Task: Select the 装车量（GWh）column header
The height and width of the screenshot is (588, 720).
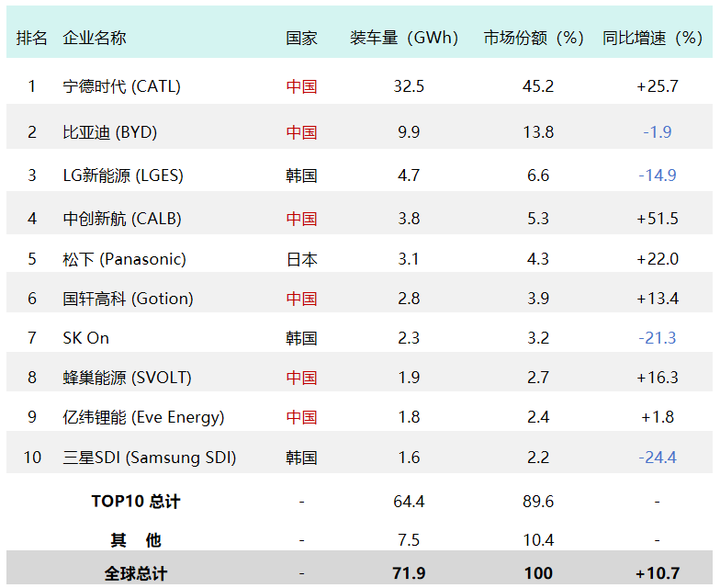Action: pos(404,38)
